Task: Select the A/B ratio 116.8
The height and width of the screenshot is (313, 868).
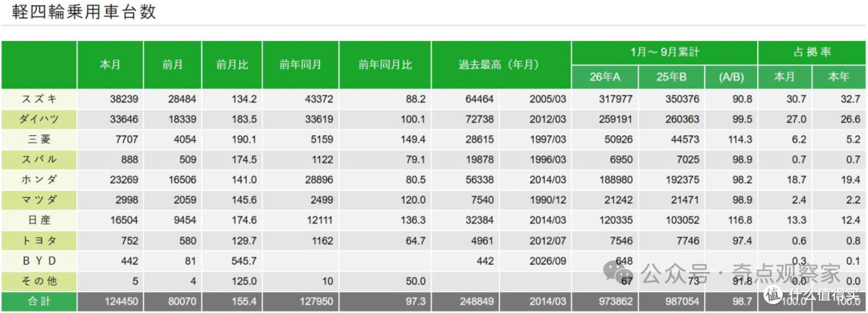Action: pyautogui.click(x=740, y=220)
